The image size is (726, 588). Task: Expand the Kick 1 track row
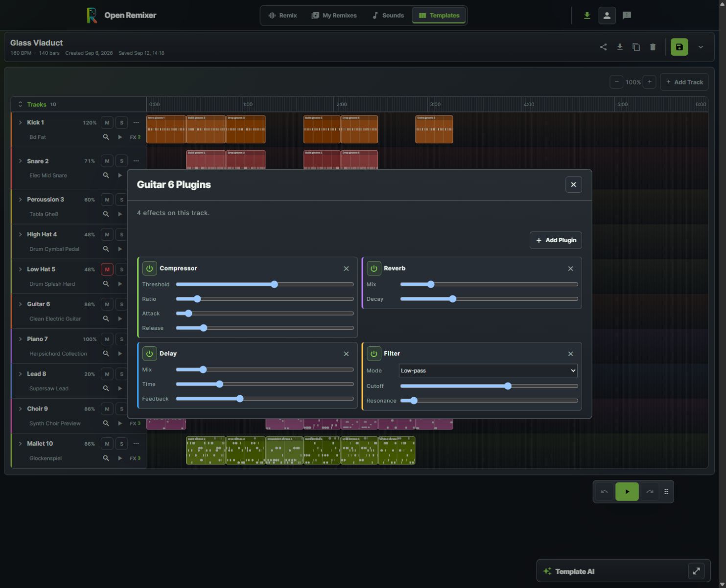click(x=20, y=123)
